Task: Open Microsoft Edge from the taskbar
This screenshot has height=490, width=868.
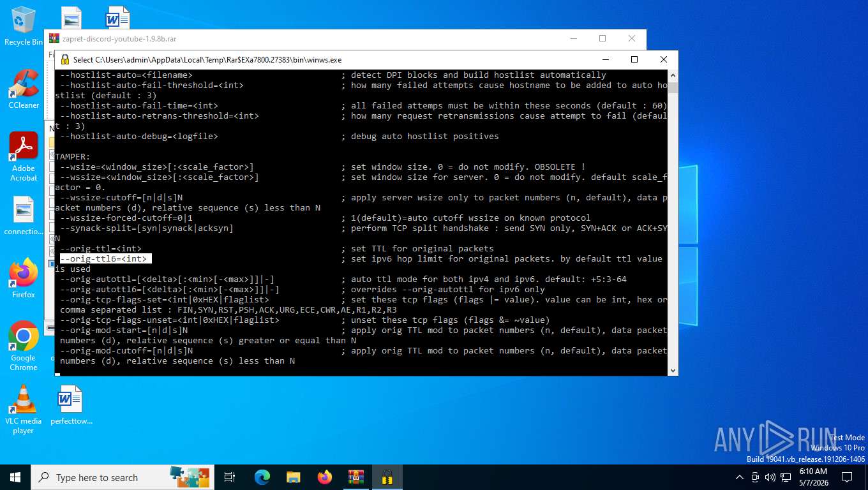Action: coord(262,477)
